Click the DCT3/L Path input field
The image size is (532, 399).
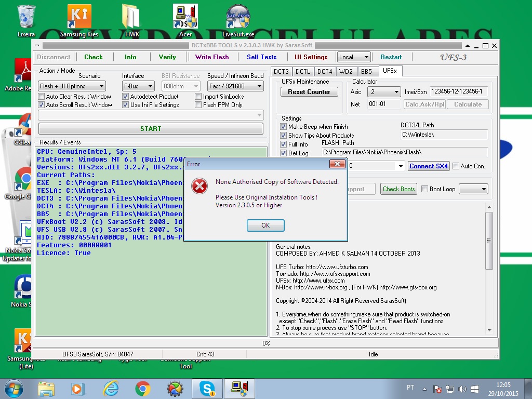coord(444,135)
